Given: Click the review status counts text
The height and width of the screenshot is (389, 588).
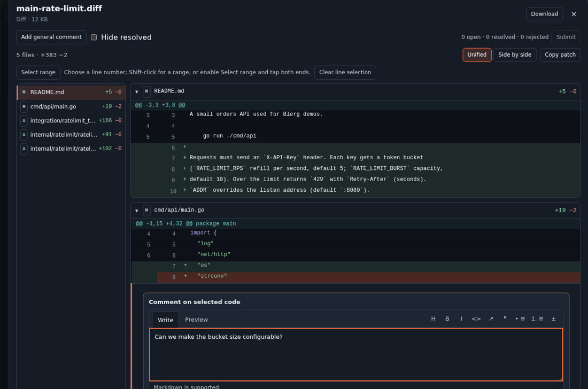Looking at the screenshot, I should [x=505, y=37].
